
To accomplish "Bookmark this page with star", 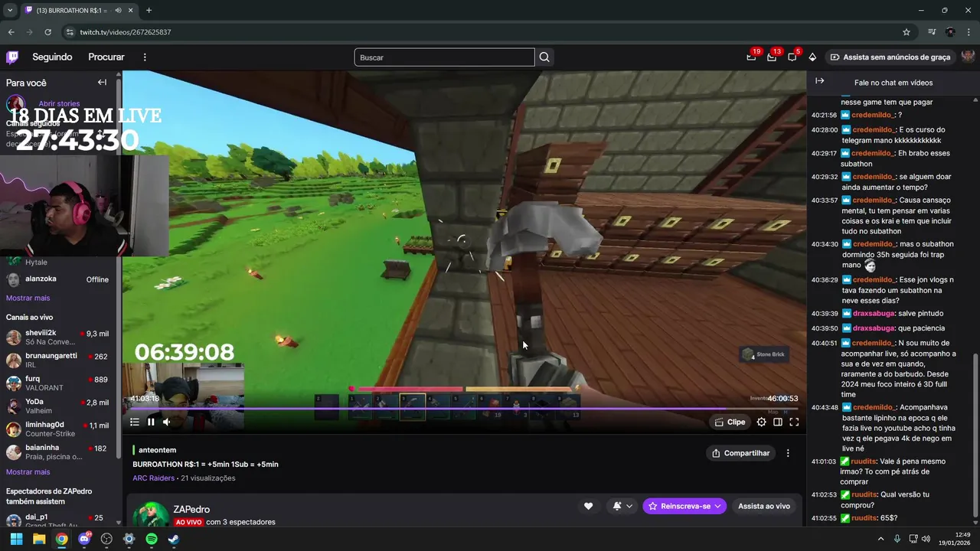I will pos(906,32).
